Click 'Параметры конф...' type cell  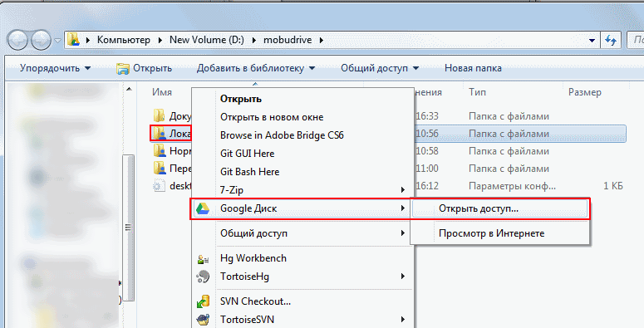pos(512,186)
